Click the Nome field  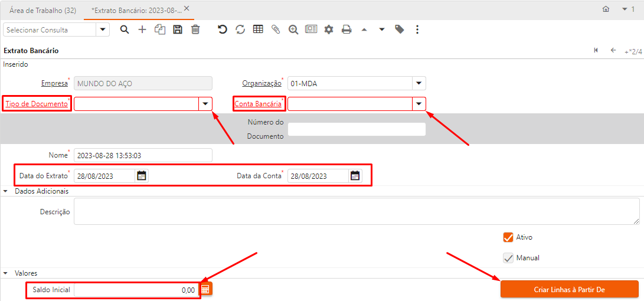(x=143, y=155)
